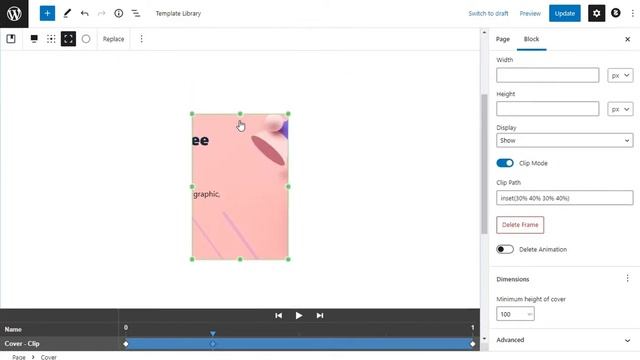
Task: Enable Delete Animation toggle
Action: point(505,249)
